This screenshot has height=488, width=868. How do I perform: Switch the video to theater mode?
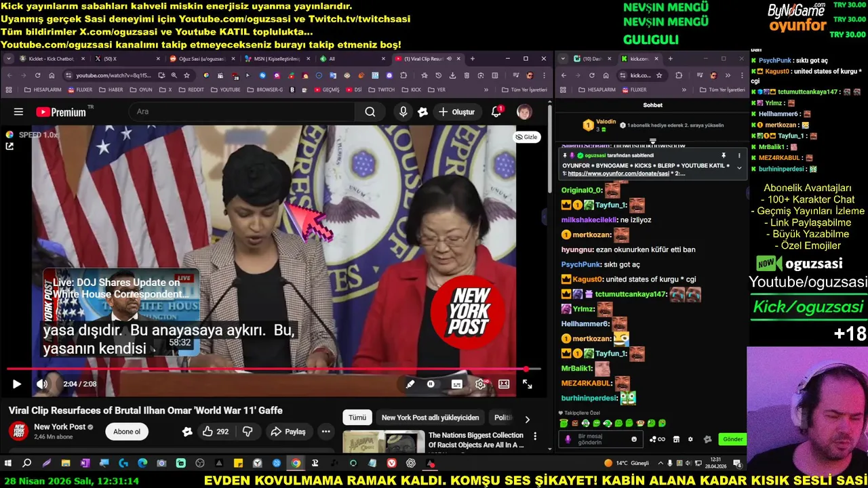tap(504, 384)
